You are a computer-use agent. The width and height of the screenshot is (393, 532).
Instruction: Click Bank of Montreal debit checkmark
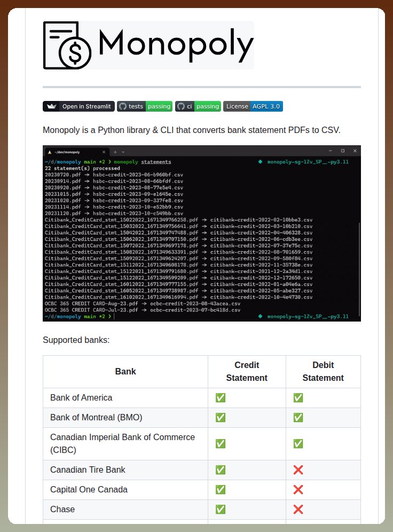point(298,417)
